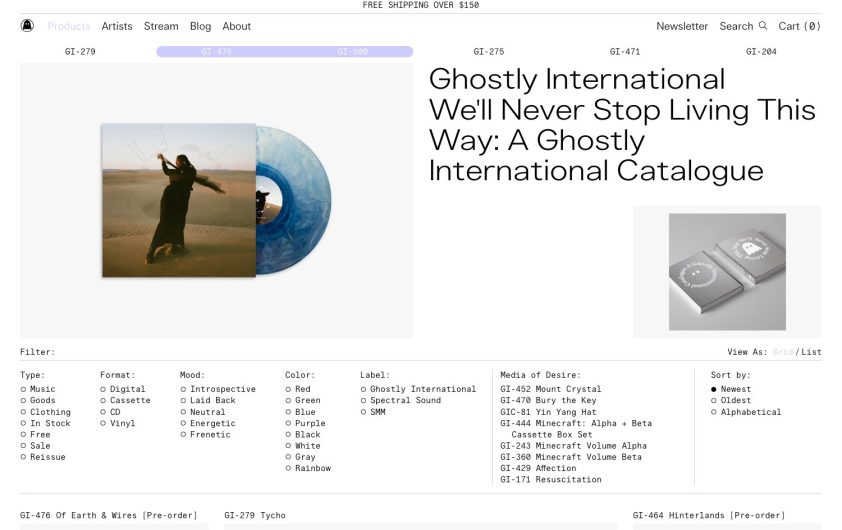Select the CD format filter
The width and height of the screenshot is (842, 530).
coord(111,412)
